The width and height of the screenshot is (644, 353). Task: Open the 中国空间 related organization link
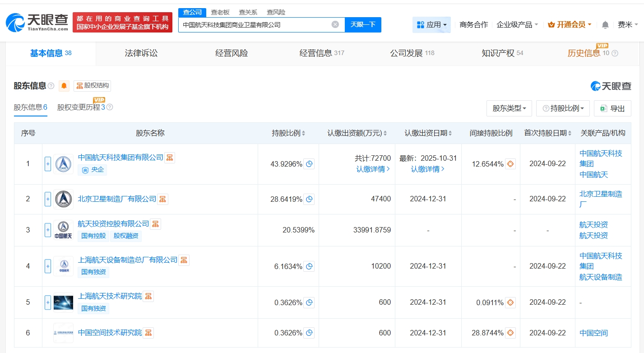(x=593, y=333)
